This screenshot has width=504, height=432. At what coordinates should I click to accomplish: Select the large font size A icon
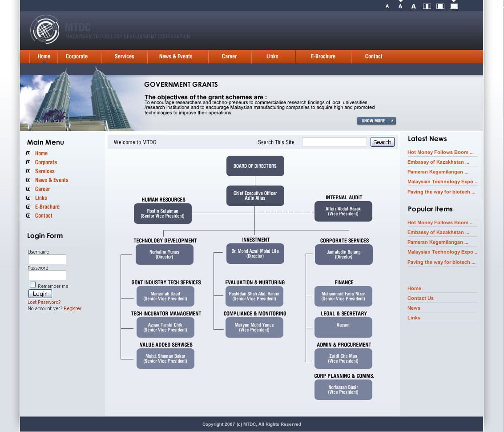pyautogui.click(x=413, y=6)
